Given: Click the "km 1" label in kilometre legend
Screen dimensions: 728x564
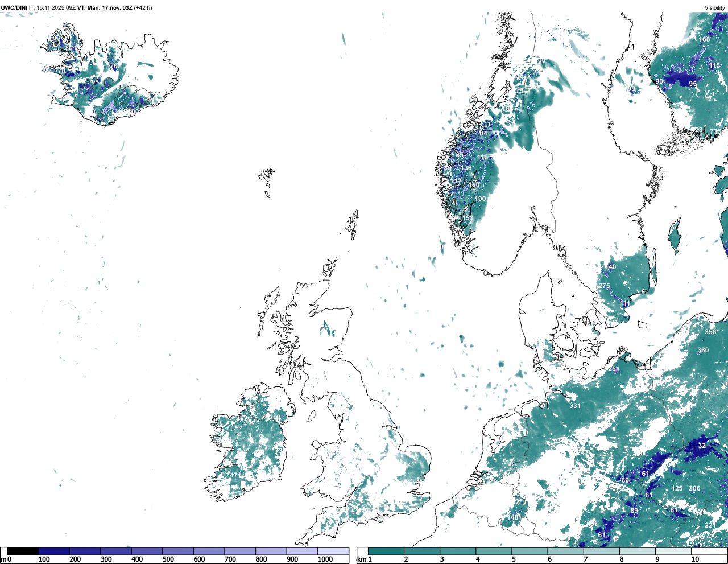Looking at the screenshot, I should click(x=365, y=559).
